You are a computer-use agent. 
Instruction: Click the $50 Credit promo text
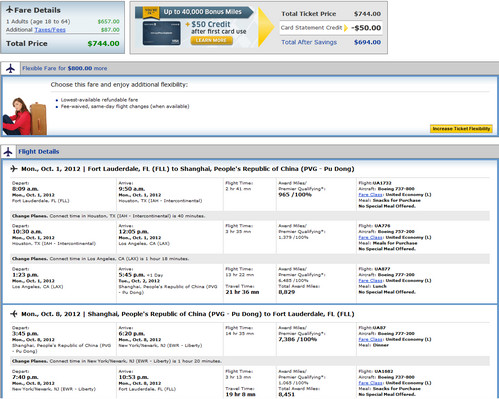click(211, 24)
